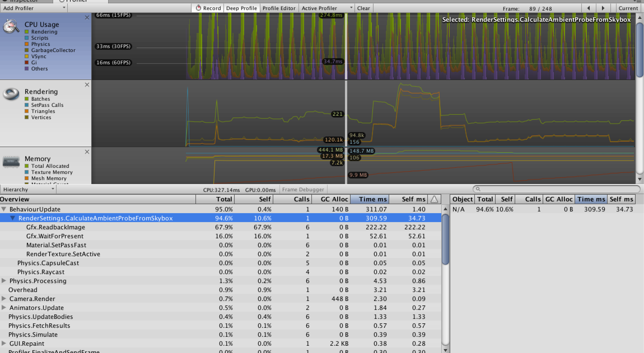Toggle the Physics legend visibility box
Screen dimensions: 644x353
[x=27, y=44]
